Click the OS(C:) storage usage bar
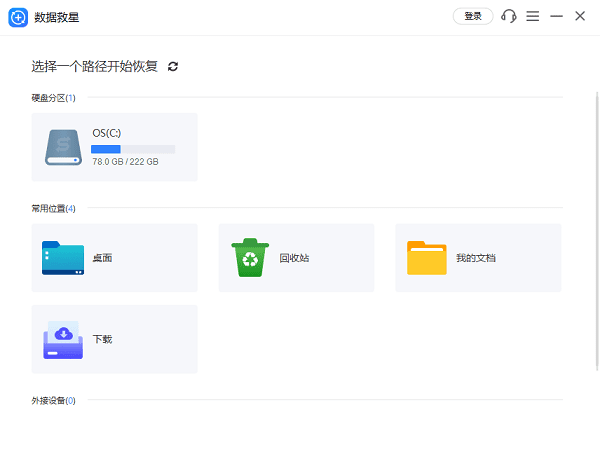The height and width of the screenshot is (459, 600). click(x=133, y=149)
